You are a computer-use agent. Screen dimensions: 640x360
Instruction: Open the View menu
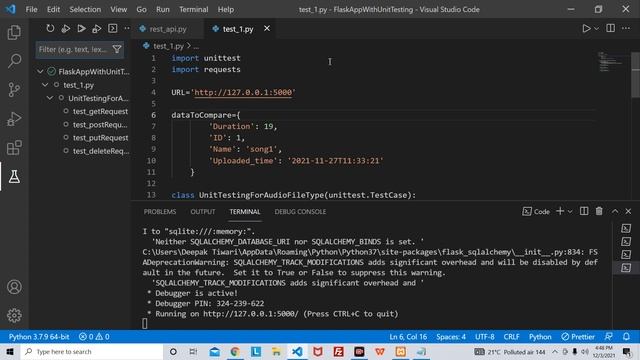118,9
